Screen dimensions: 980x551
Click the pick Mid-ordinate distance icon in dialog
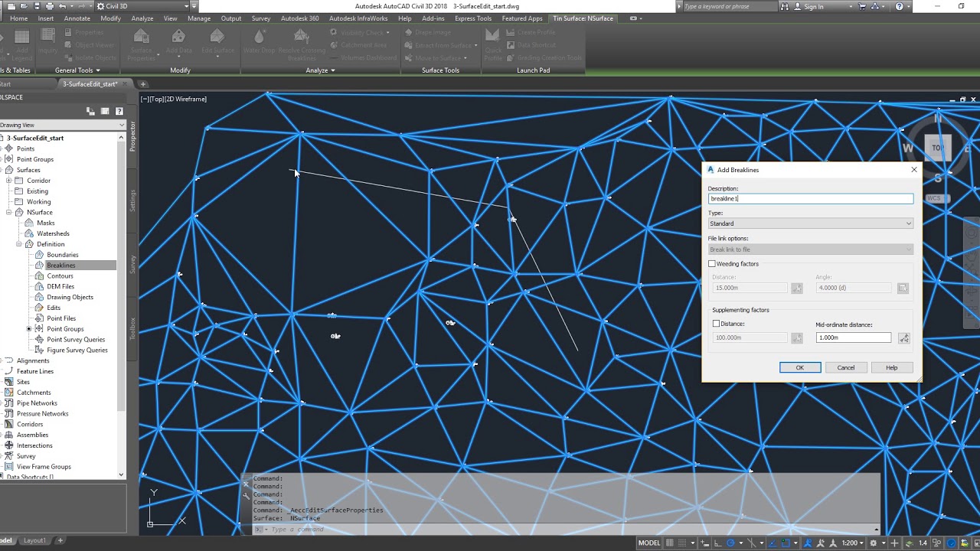[x=903, y=337]
